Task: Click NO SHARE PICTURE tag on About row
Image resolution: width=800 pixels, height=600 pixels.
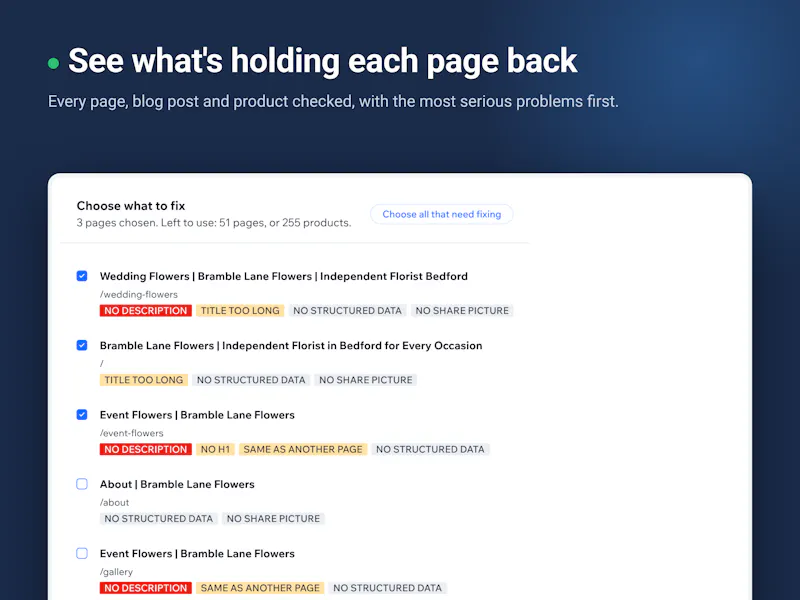Action: click(x=273, y=519)
